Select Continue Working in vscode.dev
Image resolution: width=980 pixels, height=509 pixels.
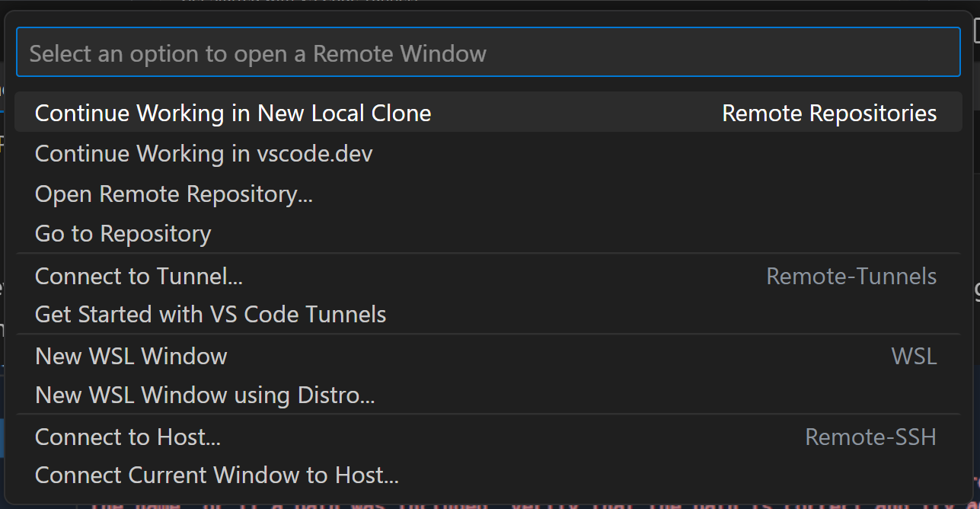488,153
